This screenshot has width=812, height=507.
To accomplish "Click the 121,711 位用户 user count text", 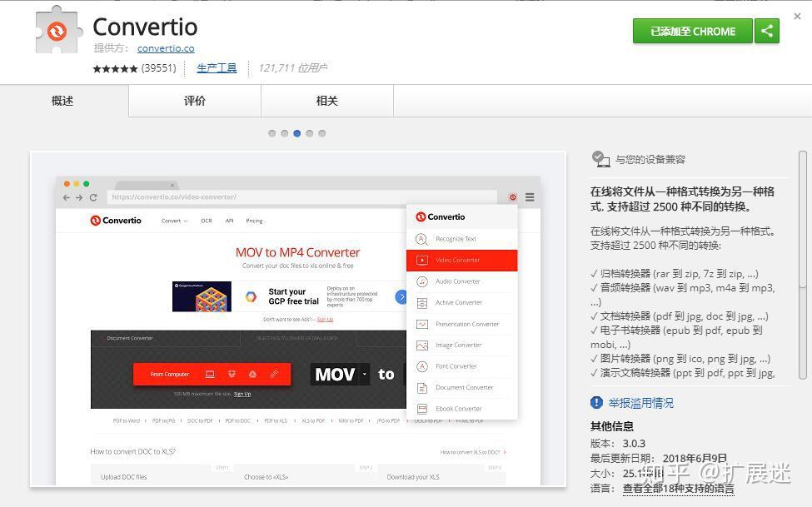I will tap(292, 67).
